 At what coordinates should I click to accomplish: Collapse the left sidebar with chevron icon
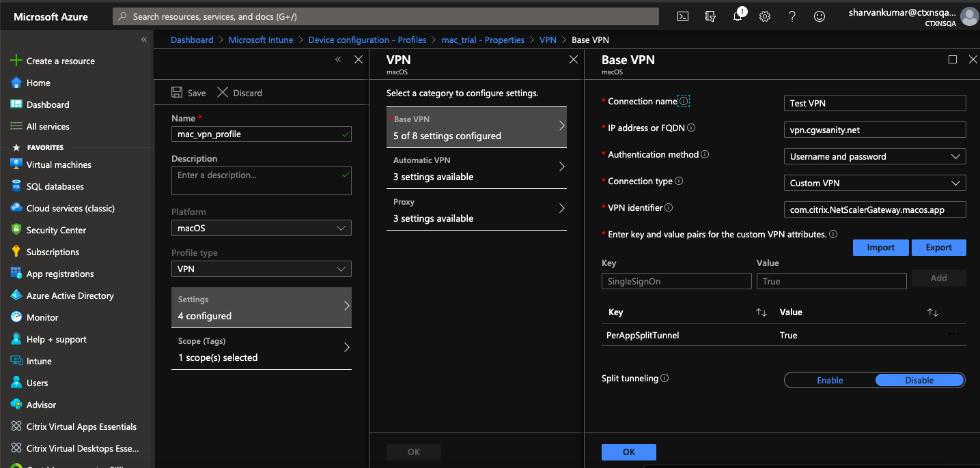[x=144, y=40]
